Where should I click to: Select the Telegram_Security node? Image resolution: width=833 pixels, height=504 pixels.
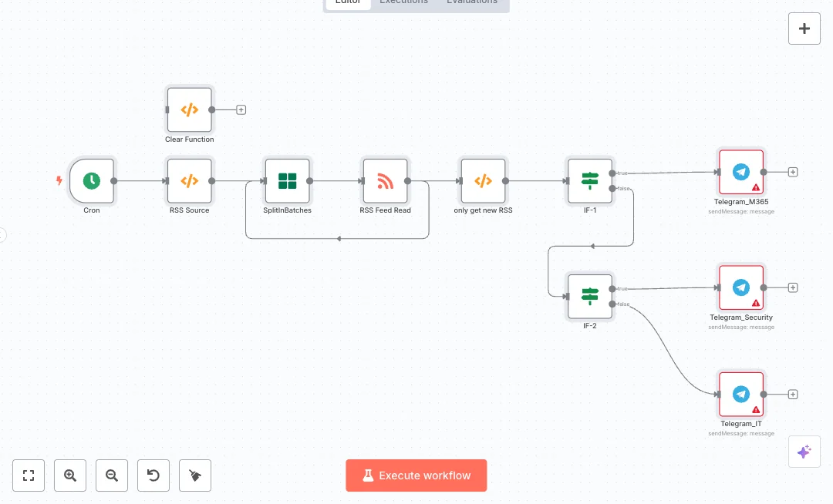(x=740, y=287)
